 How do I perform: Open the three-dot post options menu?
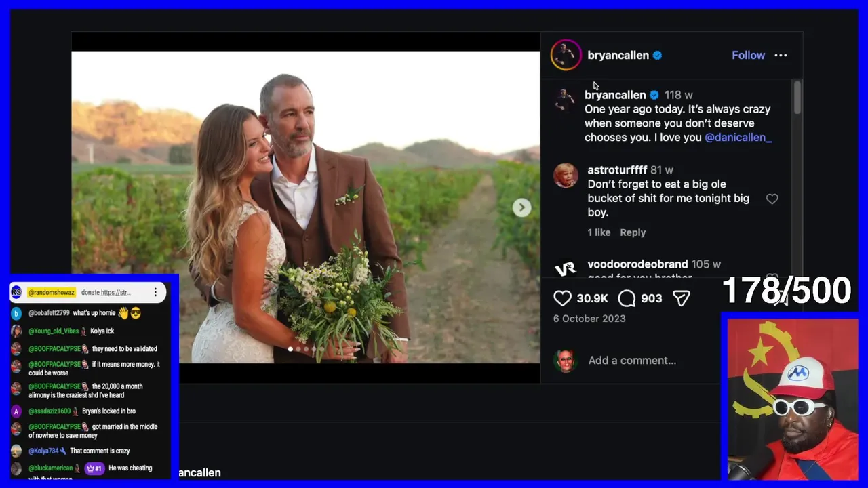pyautogui.click(x=781, y=56)
